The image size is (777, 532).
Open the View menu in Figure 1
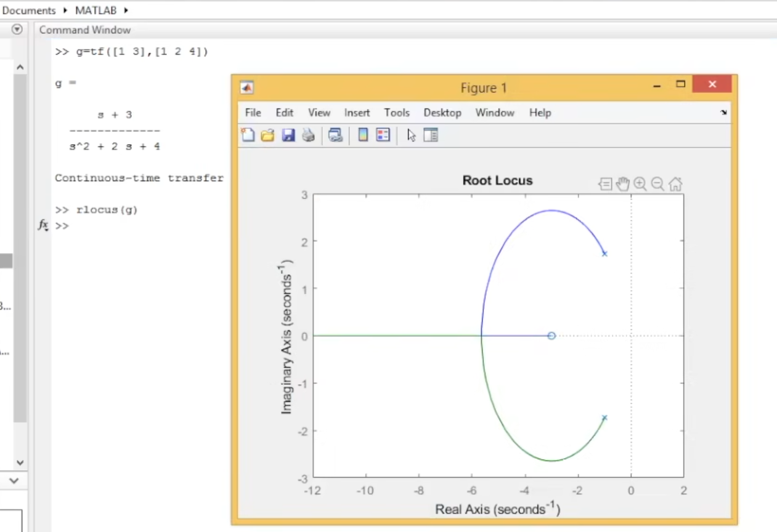319,113
